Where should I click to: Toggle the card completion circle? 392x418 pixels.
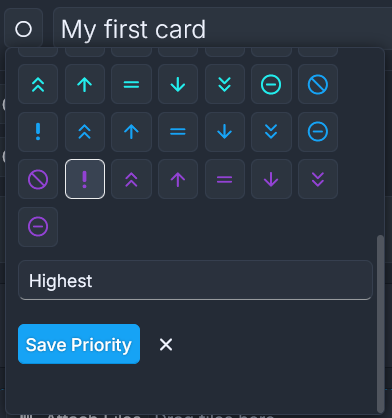tap(23, 29)
